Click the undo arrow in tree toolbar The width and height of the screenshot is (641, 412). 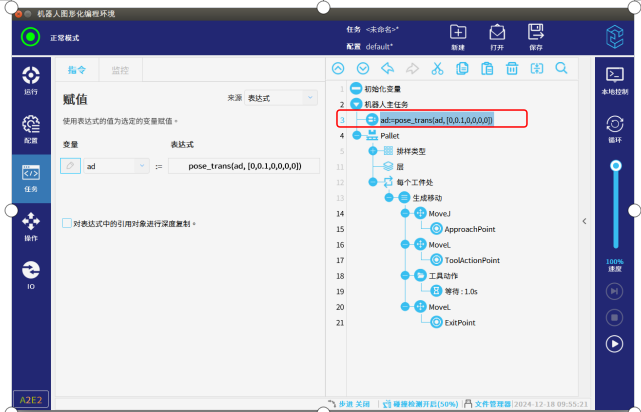tap(387, 68)
